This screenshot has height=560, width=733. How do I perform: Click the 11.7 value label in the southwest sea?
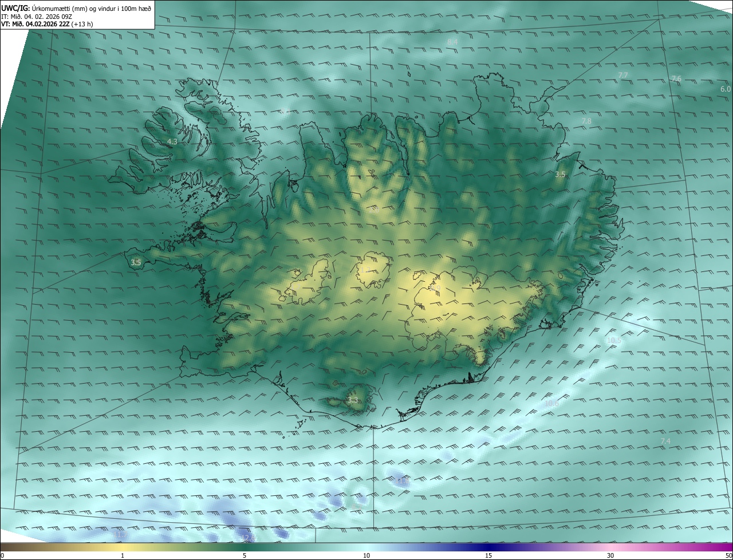(x=121, y=534)
